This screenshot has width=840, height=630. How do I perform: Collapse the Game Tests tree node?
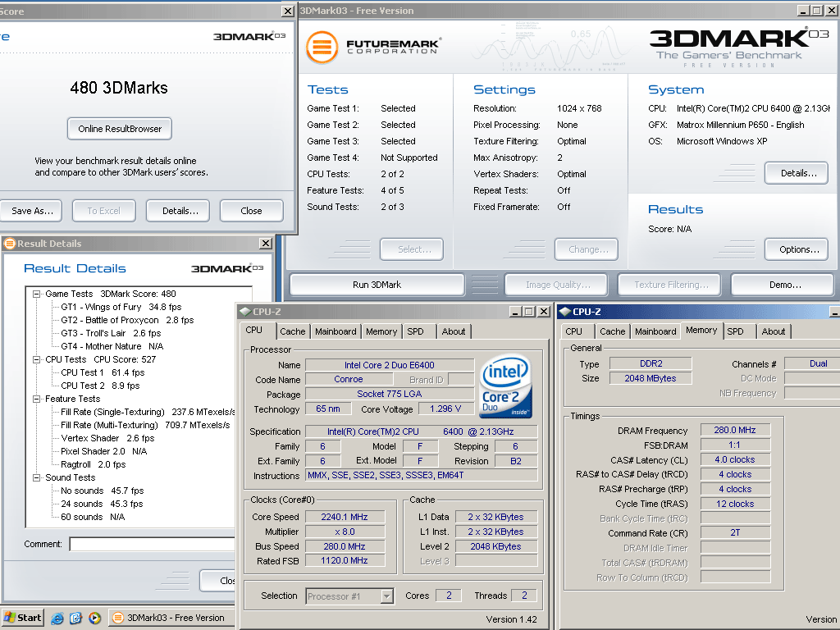pyautogui.click(x=36, y=294)
